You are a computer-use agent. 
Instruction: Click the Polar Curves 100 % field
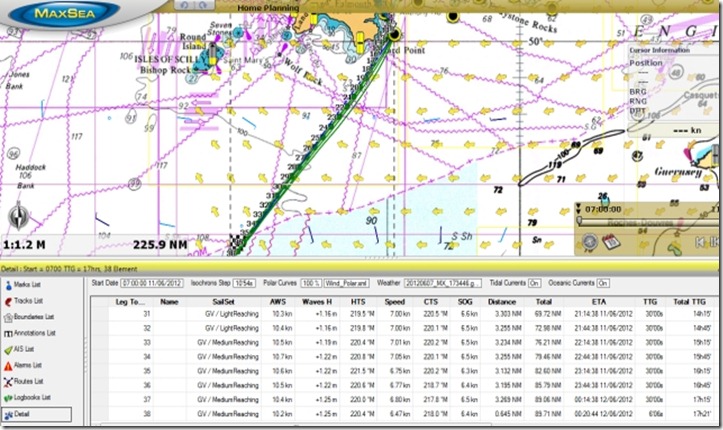pyautogui.click(x=311, y=283)
